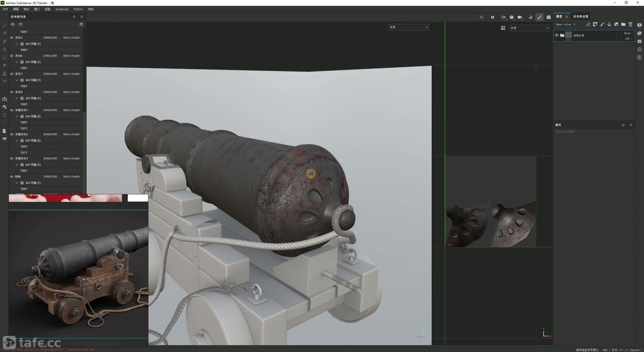Add effect with the magic wand icon
The image size is (644, 352).
click(588, 24)
